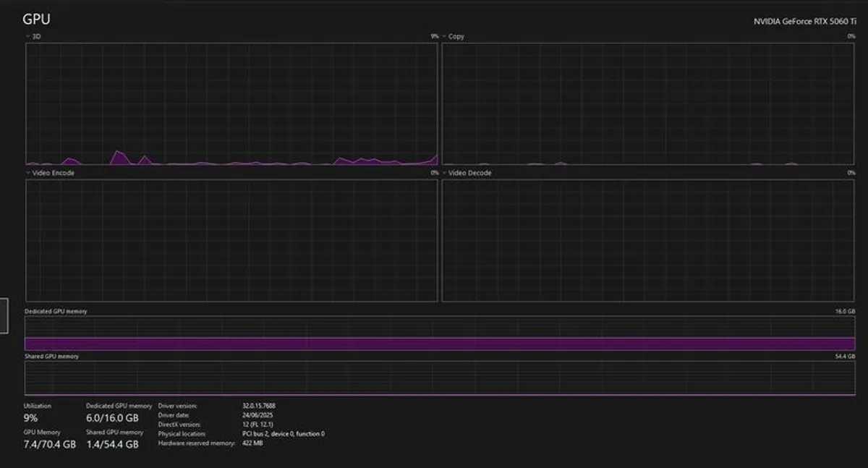This screenshot has height=468, width=868.
Task: Click the 3D engine usage graph
Action: pos(231,103)
